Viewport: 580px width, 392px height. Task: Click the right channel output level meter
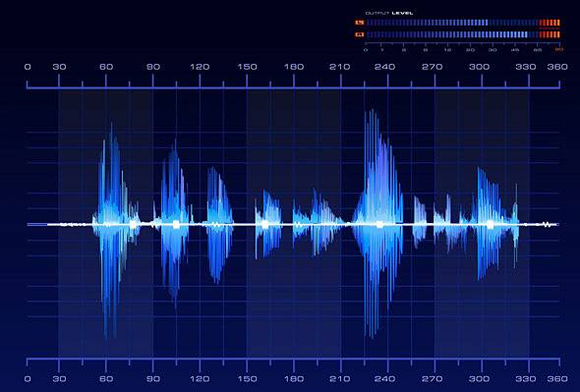(463, 34)
